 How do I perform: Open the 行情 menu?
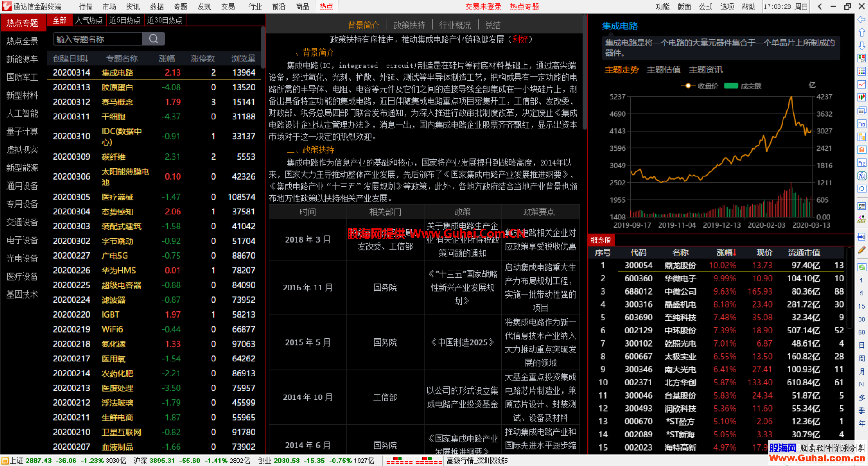tap(85, 6)
